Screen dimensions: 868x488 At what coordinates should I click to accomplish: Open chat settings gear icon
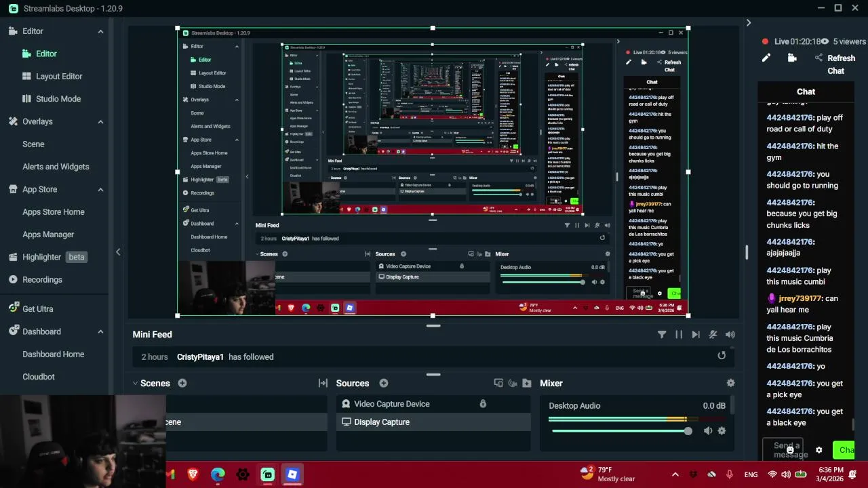[818, 450]
